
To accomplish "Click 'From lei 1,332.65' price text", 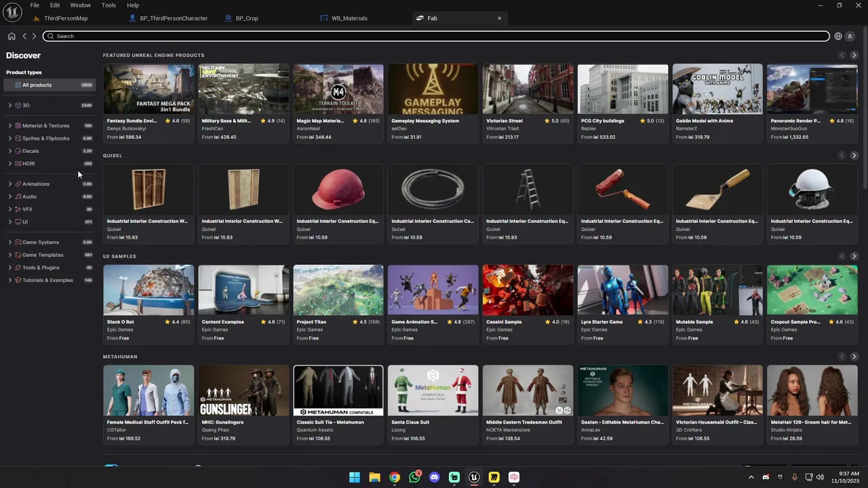I will [789, 137].
